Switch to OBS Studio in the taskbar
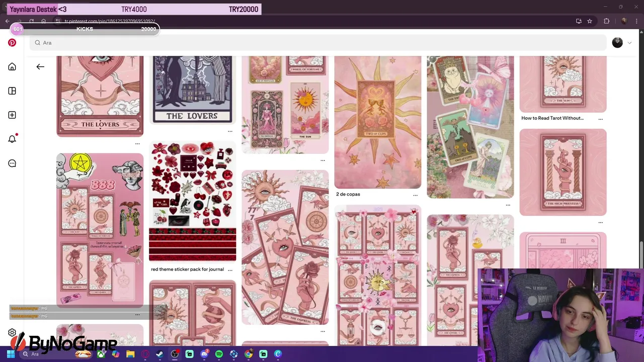The image size is (644, 362). point(175,354)
